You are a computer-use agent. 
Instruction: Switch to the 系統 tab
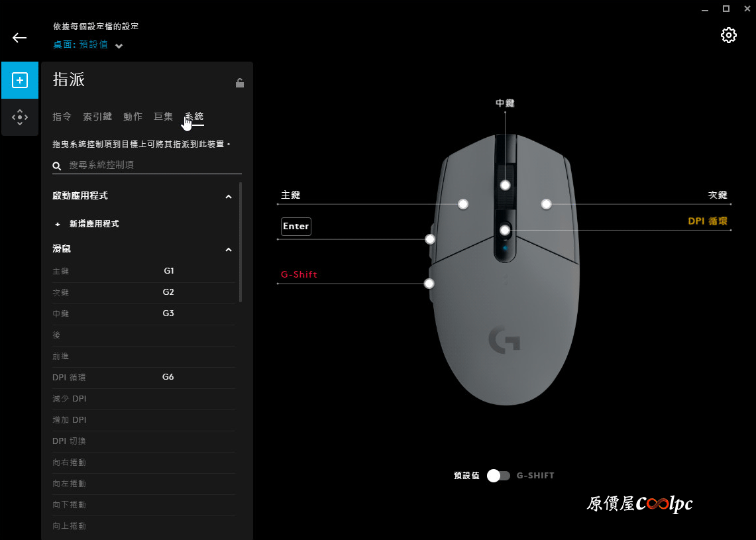coord(194,117)
